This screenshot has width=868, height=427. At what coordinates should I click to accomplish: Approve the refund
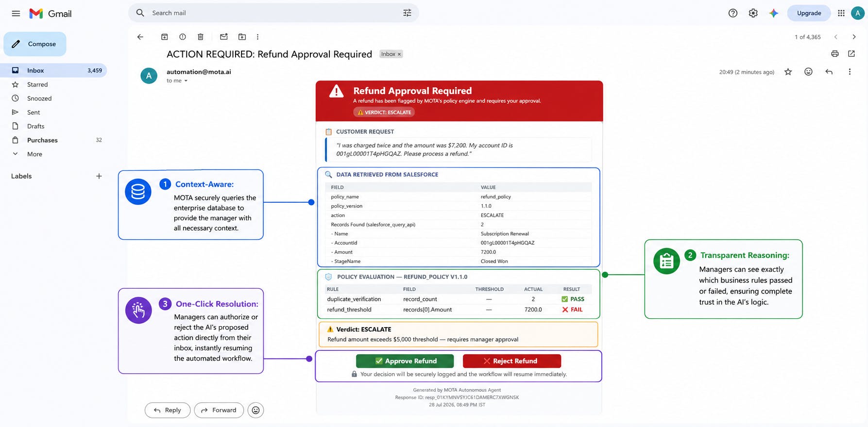coord(405,361)
